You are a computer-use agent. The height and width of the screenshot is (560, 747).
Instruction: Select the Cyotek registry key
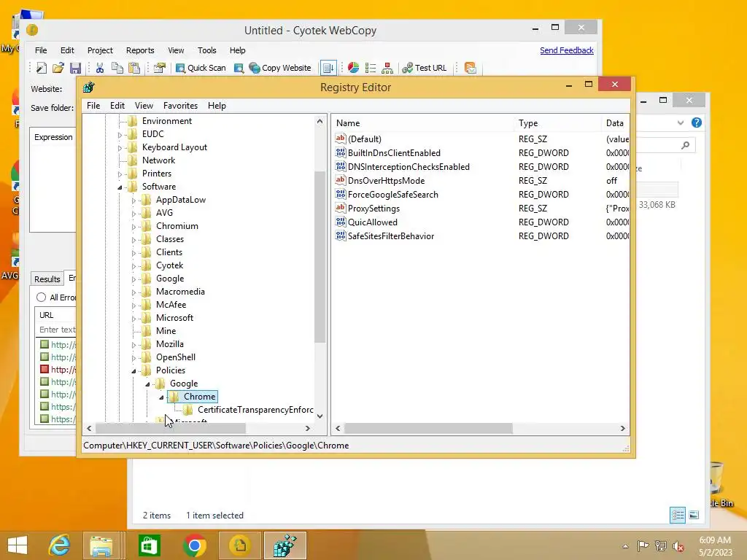click(169, 265)
